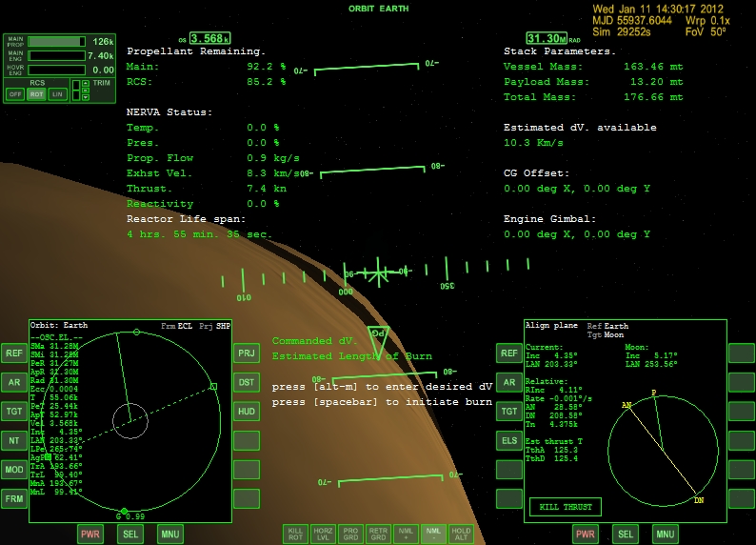The height and width of the screenshot is (545, 756).
Task: Click the DN node marker on diagram
Action: tap(699, 500)
